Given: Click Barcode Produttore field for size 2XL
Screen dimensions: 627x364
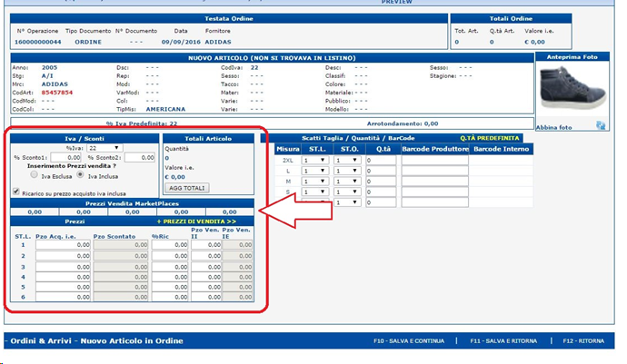Looking at the screenshot, I should 434,161.
